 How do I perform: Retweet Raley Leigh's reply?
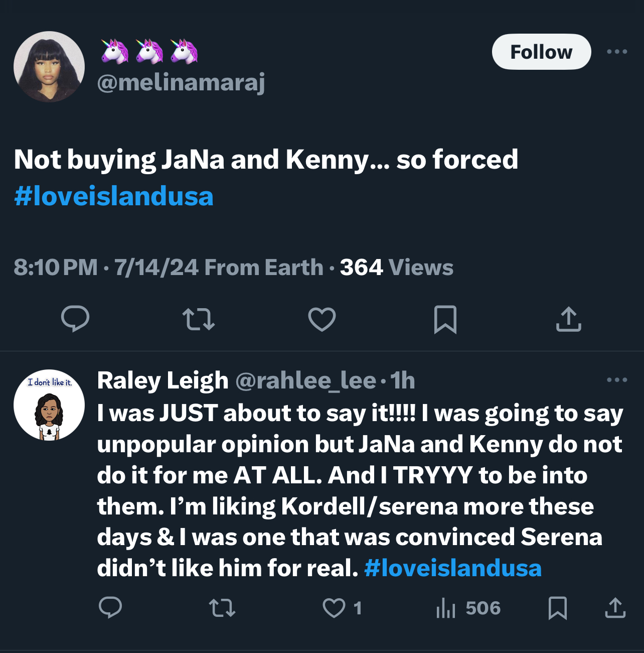222,608
